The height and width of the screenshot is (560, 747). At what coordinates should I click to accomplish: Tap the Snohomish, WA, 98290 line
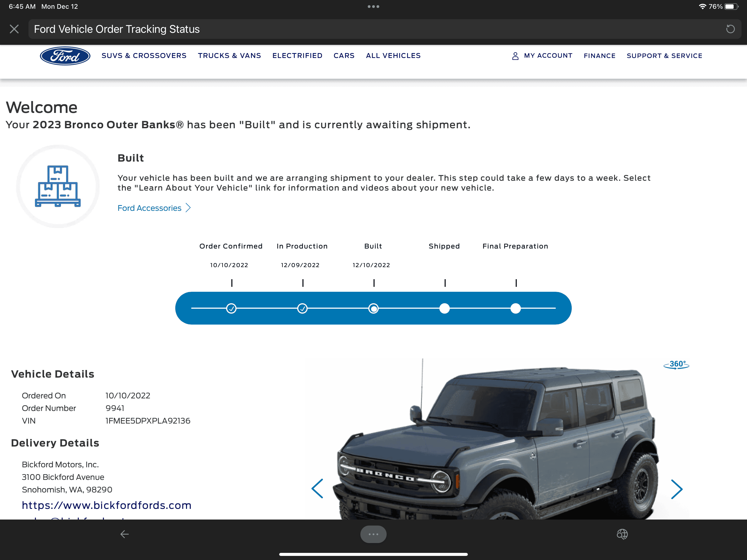pos(67,490)
